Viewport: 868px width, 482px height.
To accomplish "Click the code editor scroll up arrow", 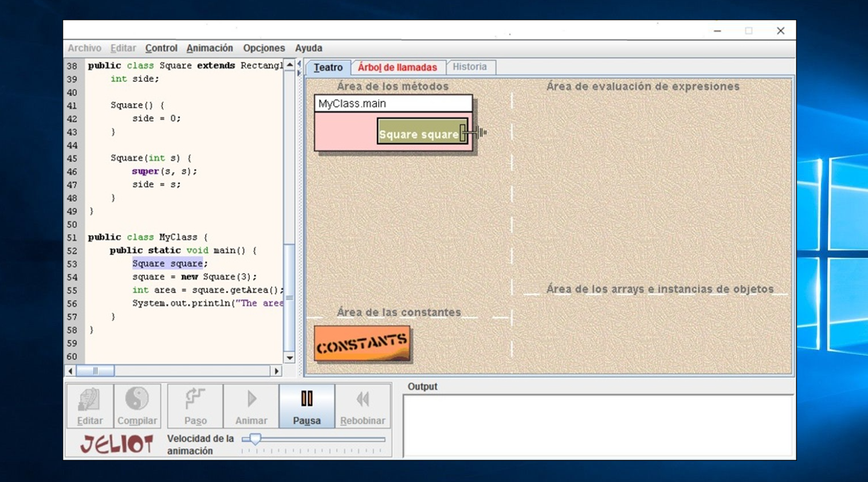I will point(289,65).
